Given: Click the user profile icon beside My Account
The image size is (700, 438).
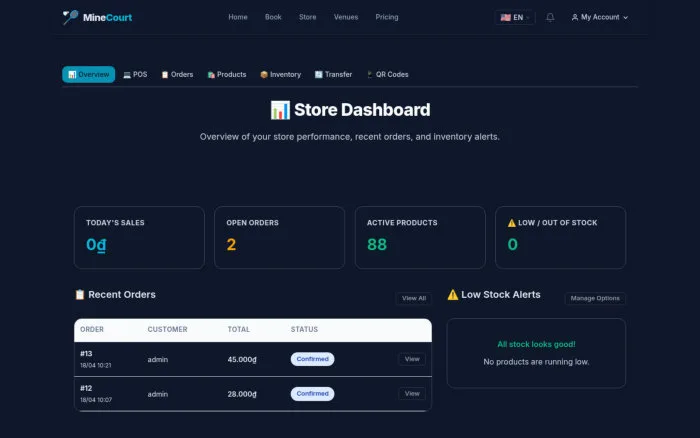Looking at the screenshot, I should pos(575,17).
